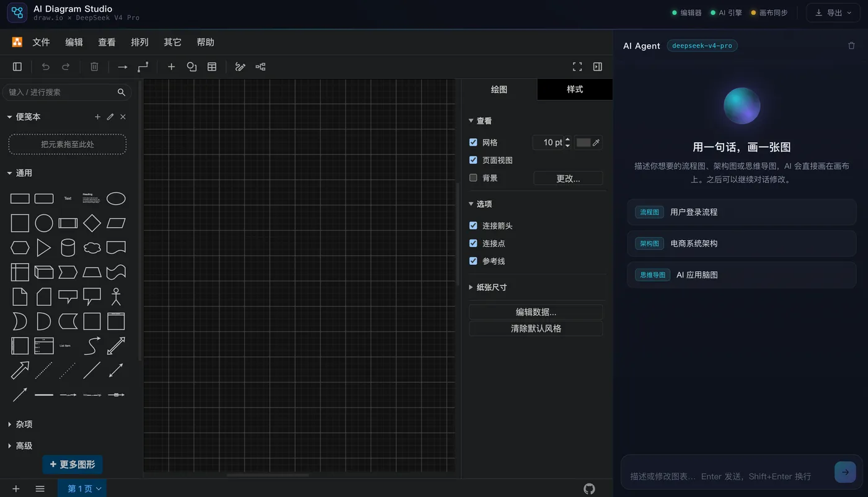Image resolution: width=868 pixels, height=497 pixels.
Task: Pick the ellipse shape from the general palette
Action: [116, 199]
